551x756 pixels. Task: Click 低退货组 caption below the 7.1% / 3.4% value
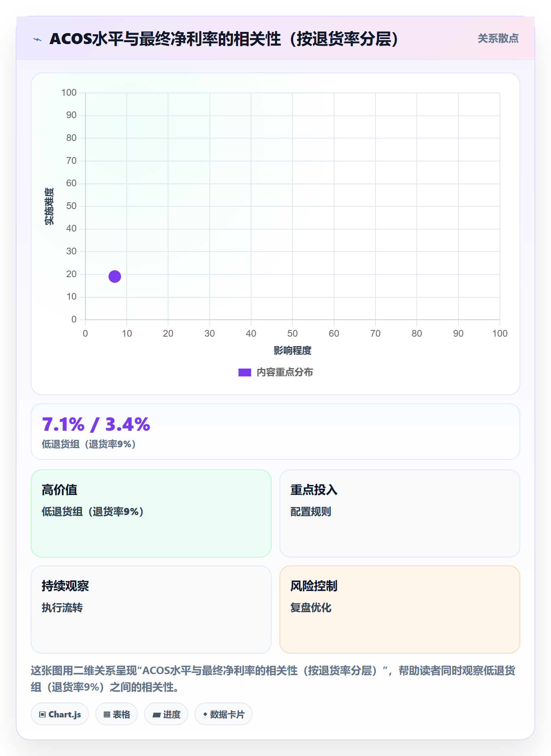click(89, 444)
